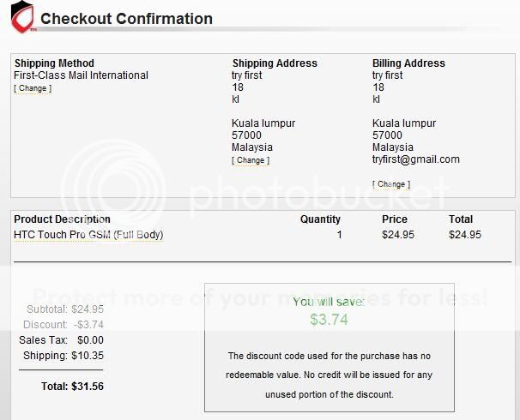Change the shipping method
Screen dimensions: 520x420
point(33,88)
